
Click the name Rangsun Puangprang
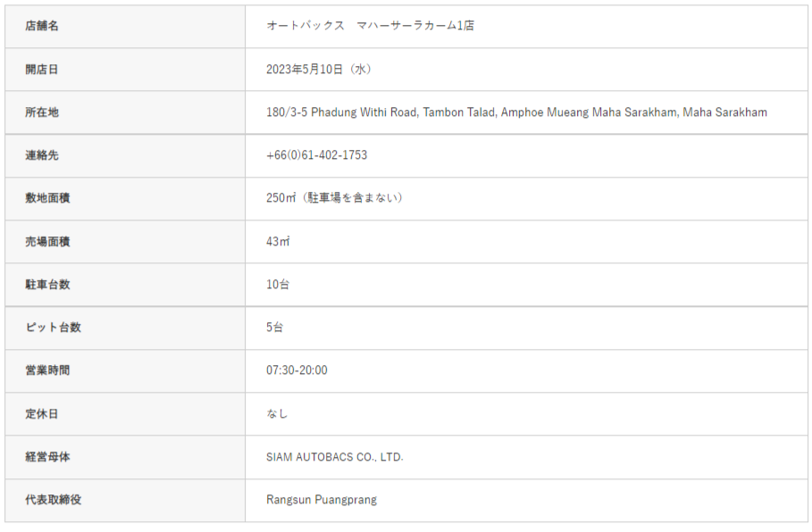click(322, 500)
